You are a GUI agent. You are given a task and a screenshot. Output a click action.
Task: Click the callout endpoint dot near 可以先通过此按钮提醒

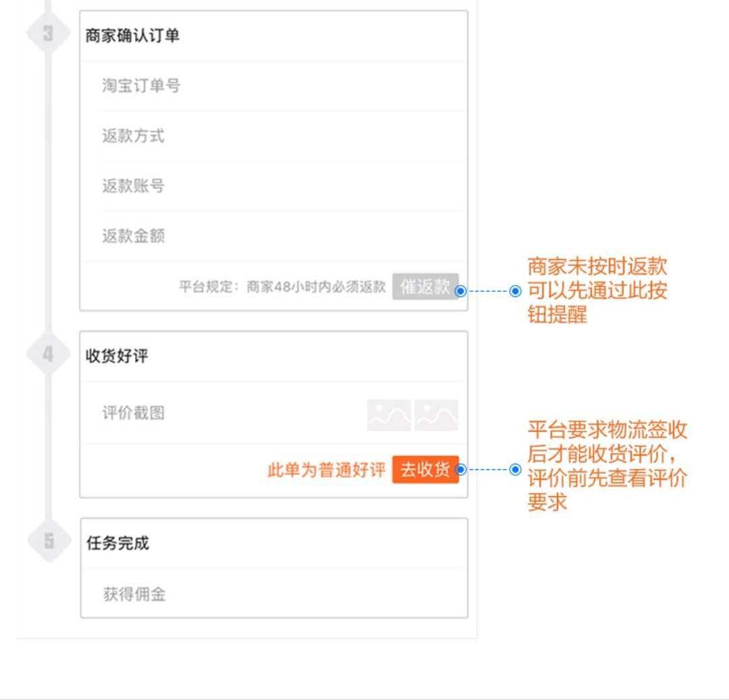point(515,291)
